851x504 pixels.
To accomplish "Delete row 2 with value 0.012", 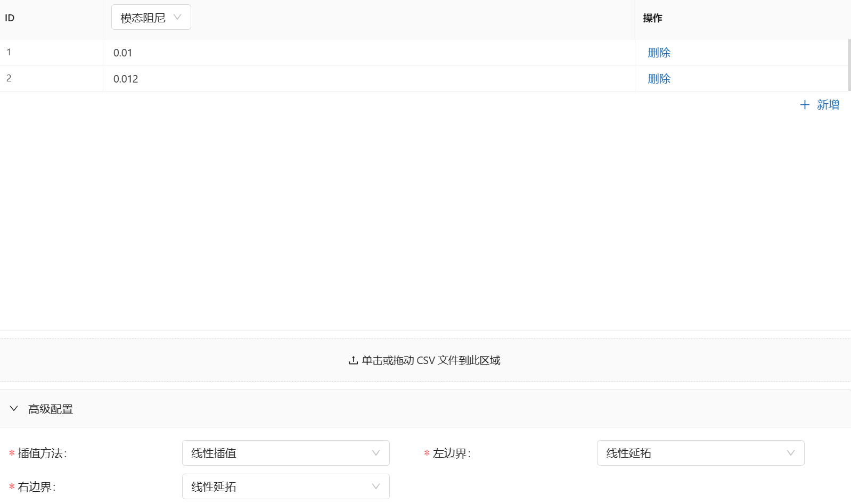I will click(x=659, y=79).
